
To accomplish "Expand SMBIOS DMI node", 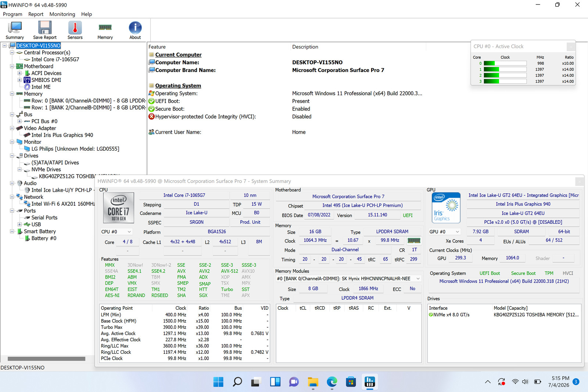I will (x=19, y=80).
